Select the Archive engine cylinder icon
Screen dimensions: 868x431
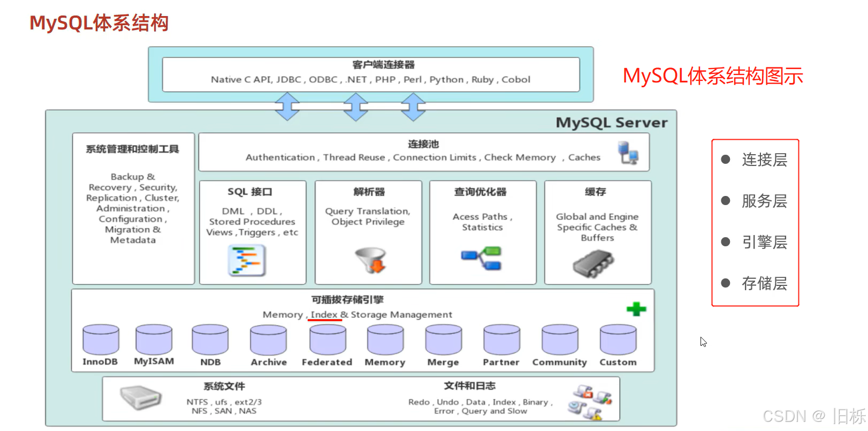pyautogui.click(x=269, y=340)
